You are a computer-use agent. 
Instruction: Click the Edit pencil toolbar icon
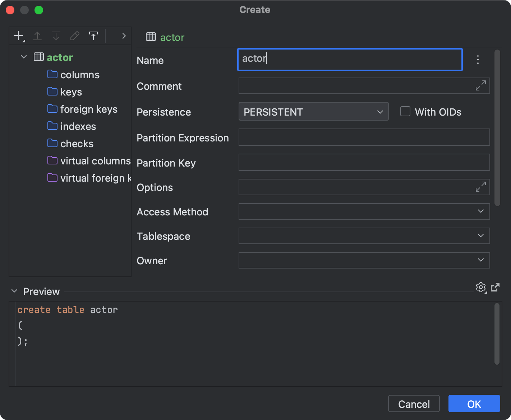(x=74, y=36)
